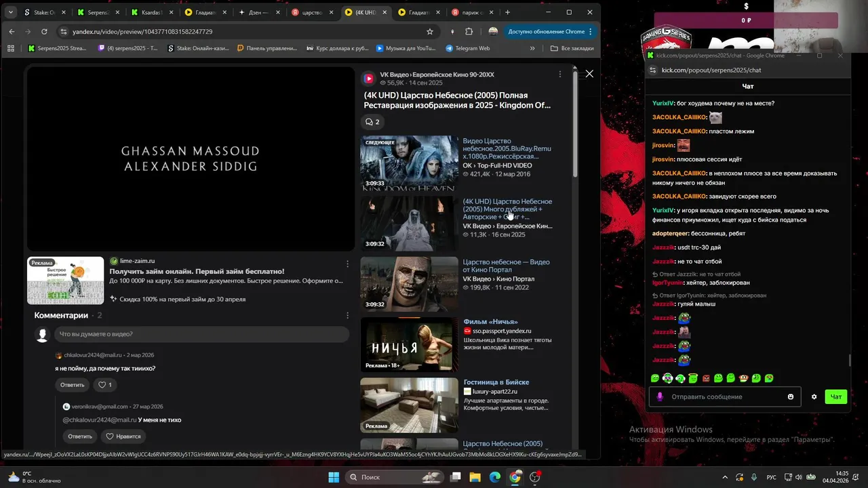This screenshot has width=868, height=488.
Task: Open Windows Start button
Action: tap(334, 477)
